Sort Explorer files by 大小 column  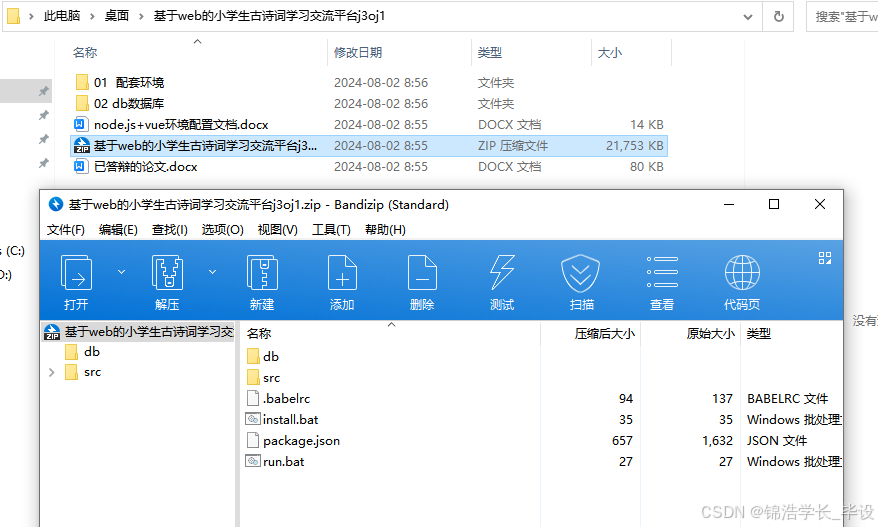click(x=610, y=53)
